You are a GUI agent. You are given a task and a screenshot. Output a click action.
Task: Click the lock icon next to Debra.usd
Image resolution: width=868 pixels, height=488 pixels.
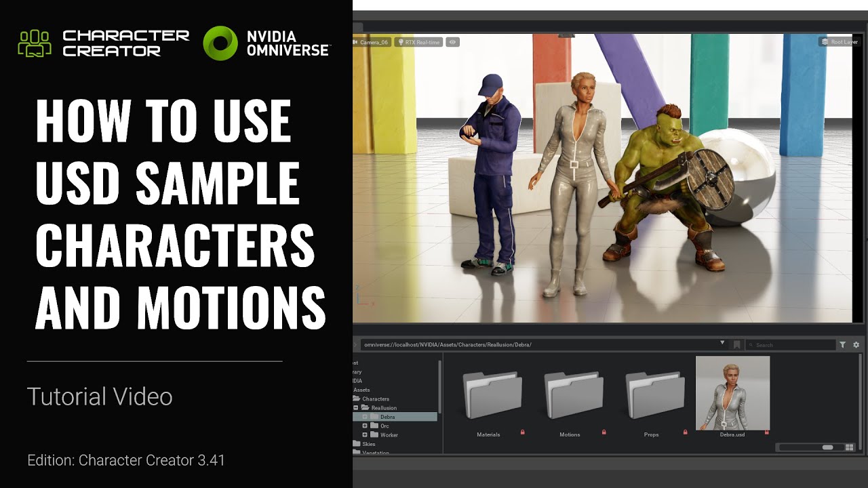click(766, 432)
